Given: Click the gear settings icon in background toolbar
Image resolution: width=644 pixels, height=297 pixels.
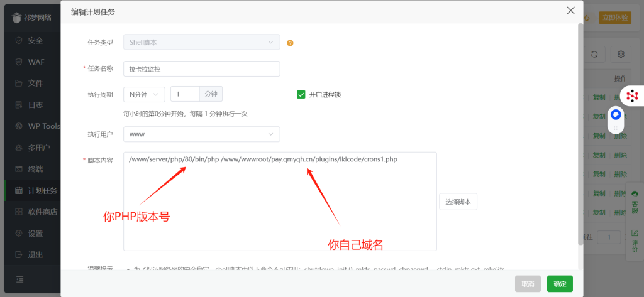Looking at the screenshot, I should 621,54.
